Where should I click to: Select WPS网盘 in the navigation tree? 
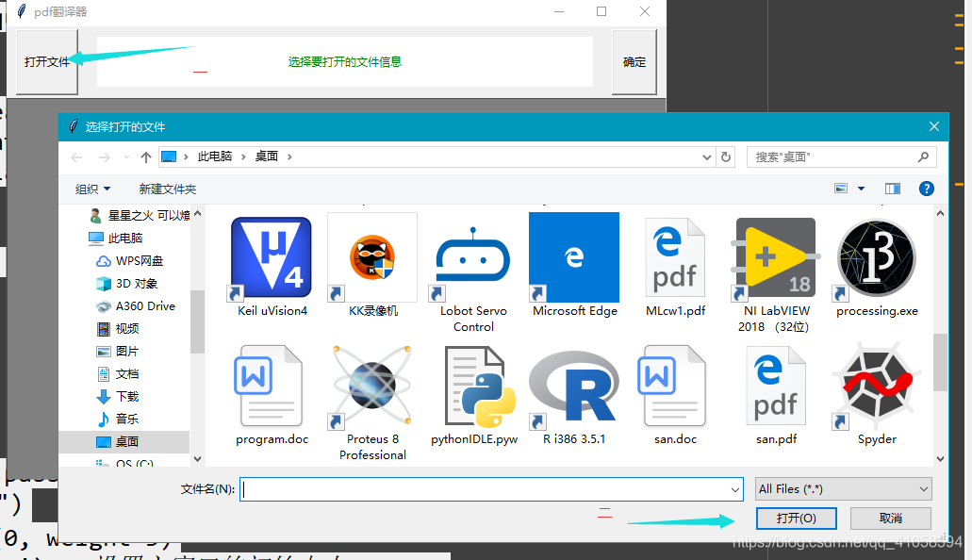pyautogui.click(x=129, y=261)
